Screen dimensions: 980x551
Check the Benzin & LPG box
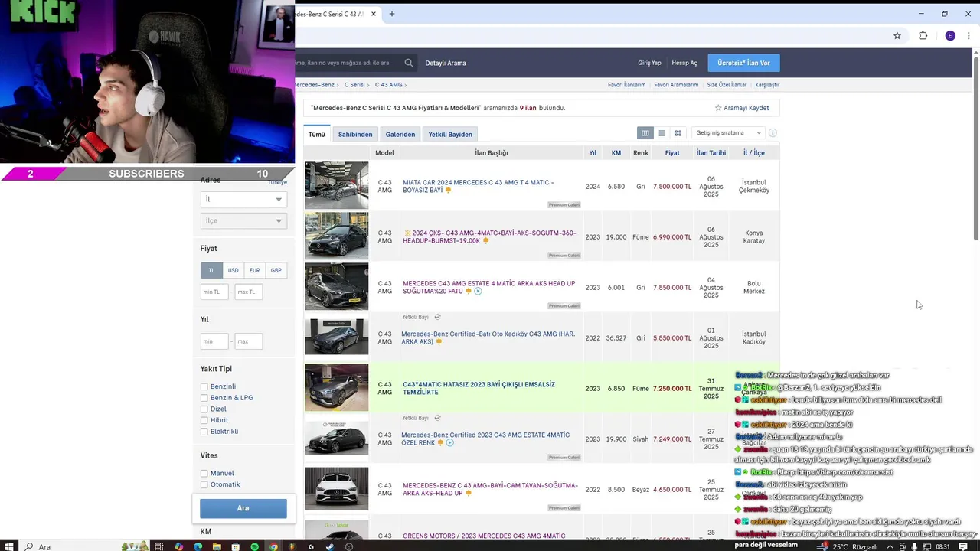tap(204, 398)
